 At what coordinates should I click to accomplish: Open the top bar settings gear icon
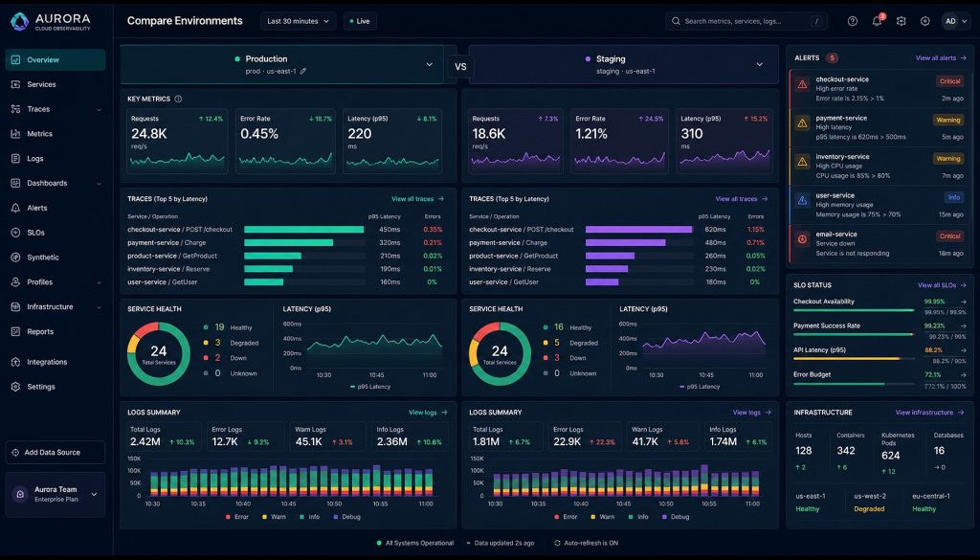pos(925,21)
